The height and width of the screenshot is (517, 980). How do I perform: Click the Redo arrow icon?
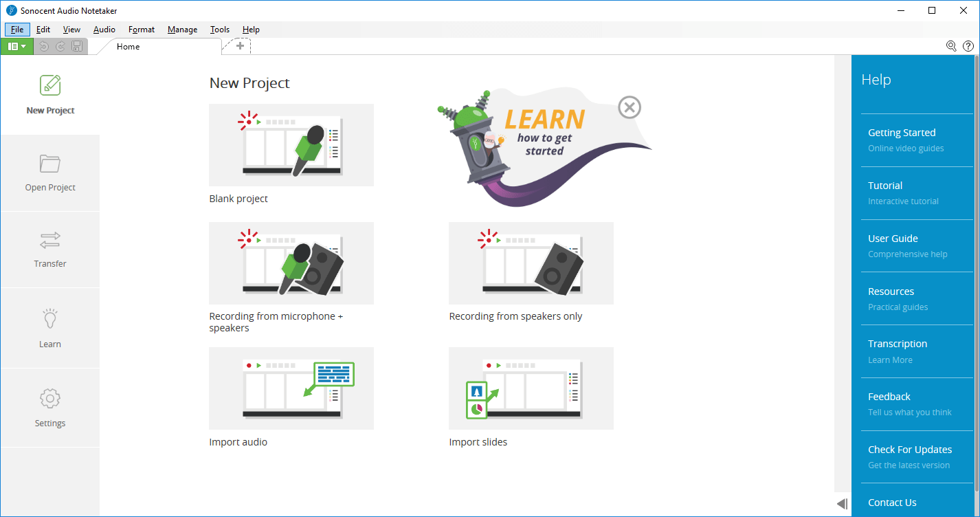pos(60,46)
